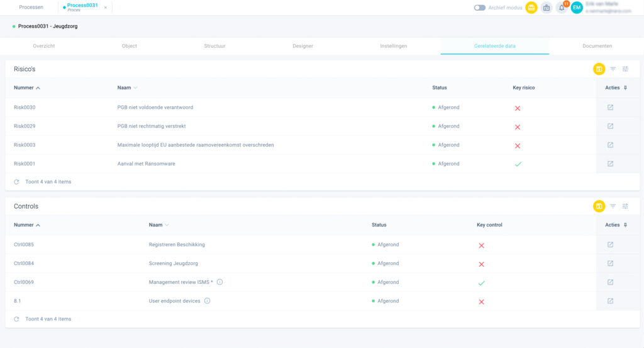Sort Risico's by Nummer column arrow
This screenshot has width=644, height=348.
38,87
